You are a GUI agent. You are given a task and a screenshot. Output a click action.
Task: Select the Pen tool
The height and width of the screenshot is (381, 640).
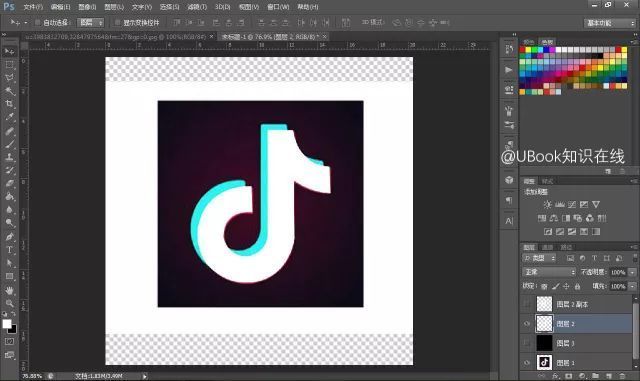[x=9, y=236]
